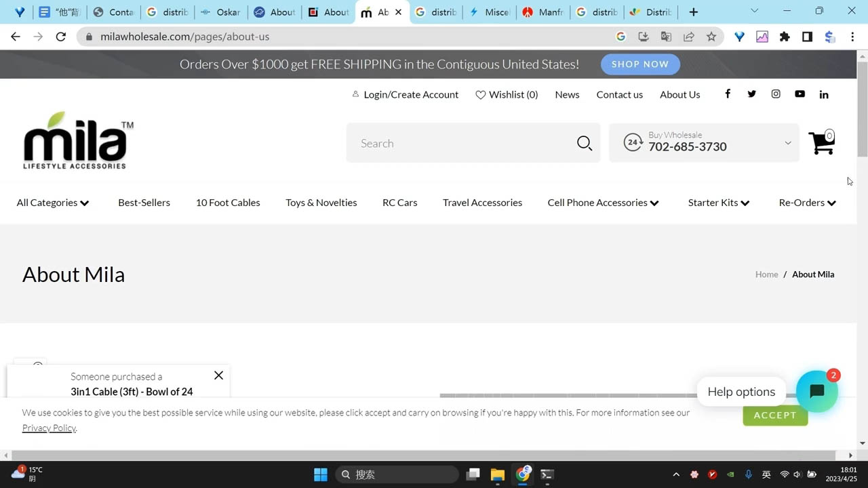Click the Wishlist heart link
This screenshot has width=868, height=488.
(x=507, y=95)
